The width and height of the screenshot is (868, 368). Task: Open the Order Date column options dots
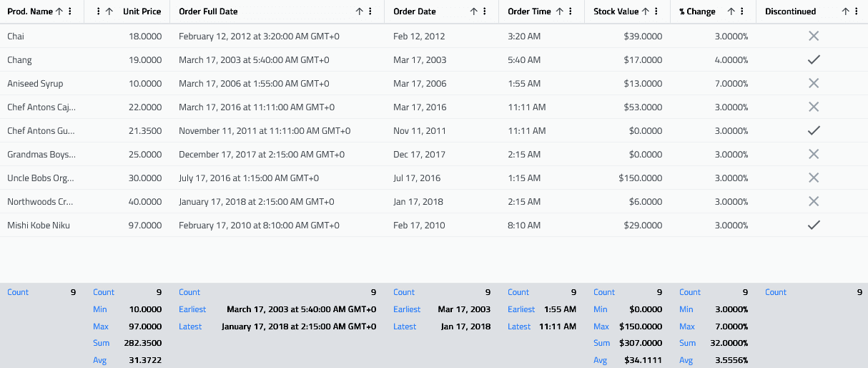pos(484,11)
